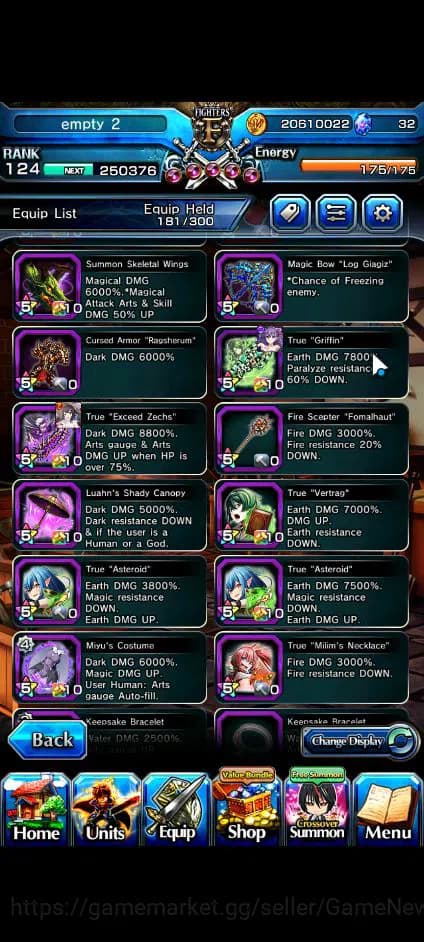Click the Back button
424x942 pixels.
point(47,740)
